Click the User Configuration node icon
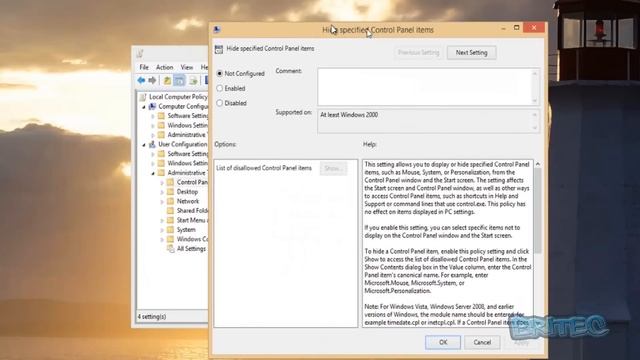The image size is (640, 360). (x=152, y=144)
